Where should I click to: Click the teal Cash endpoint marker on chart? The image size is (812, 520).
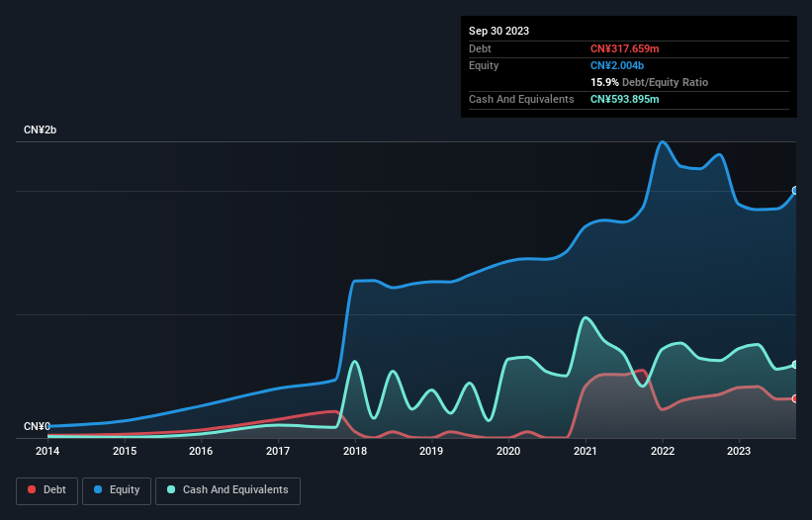tap(795, 365)
